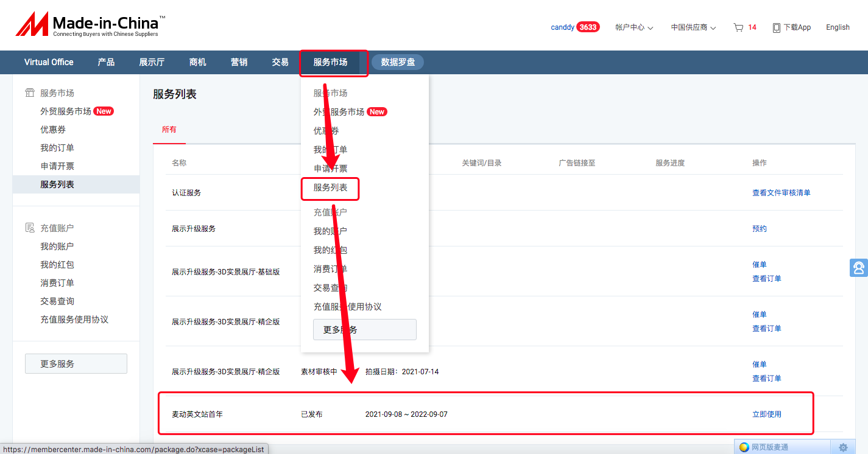Click the storefront icon beside 服务市场 in sidebar
The height and width of the screenshot is (454, 868).
tap(30, 92)
